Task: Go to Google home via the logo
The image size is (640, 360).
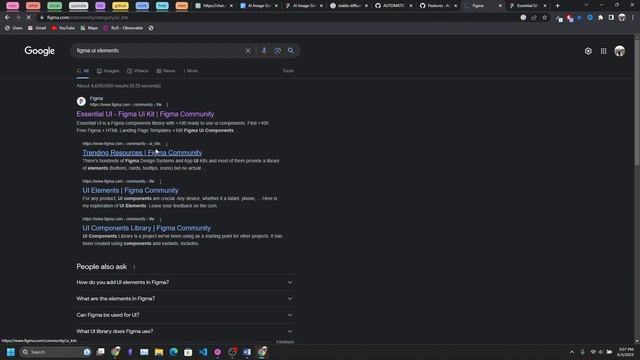Action: 40,51
